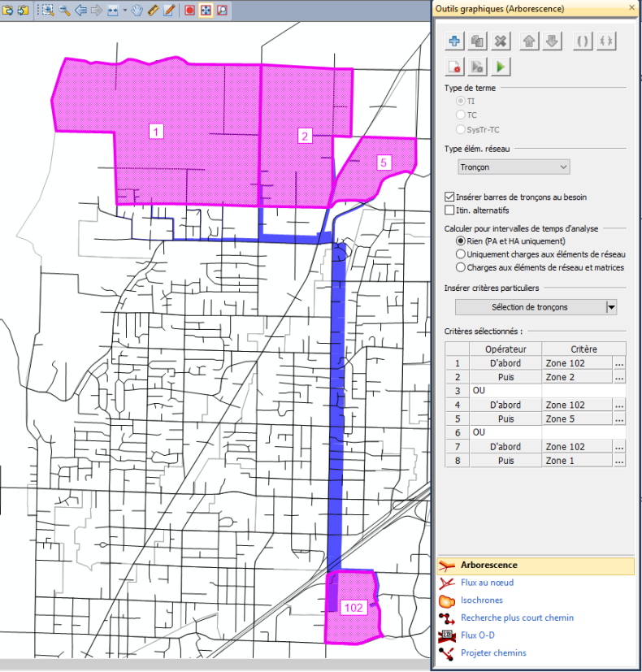Select the zoom-in rectangle tool

coord(47,11)
